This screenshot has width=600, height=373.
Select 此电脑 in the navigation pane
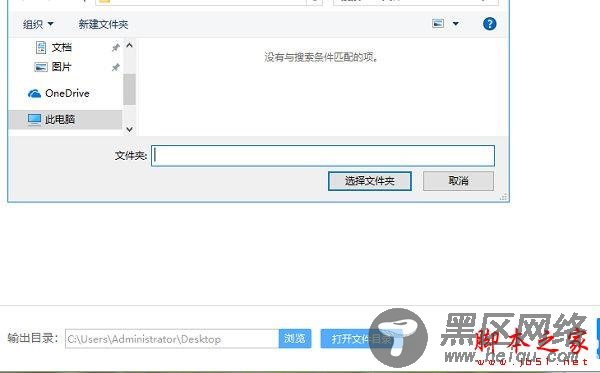click(60, 119)
